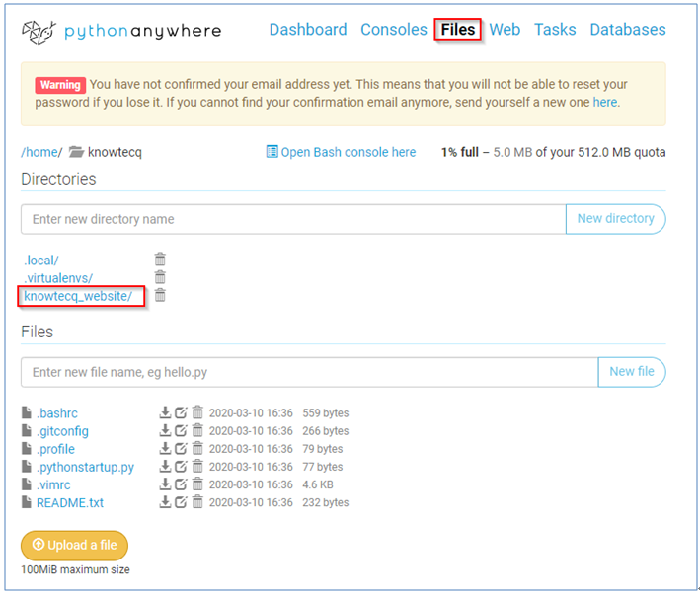Navigate to the Databases tab
Screen dimensions: 700x596
(x=628, y=30)
